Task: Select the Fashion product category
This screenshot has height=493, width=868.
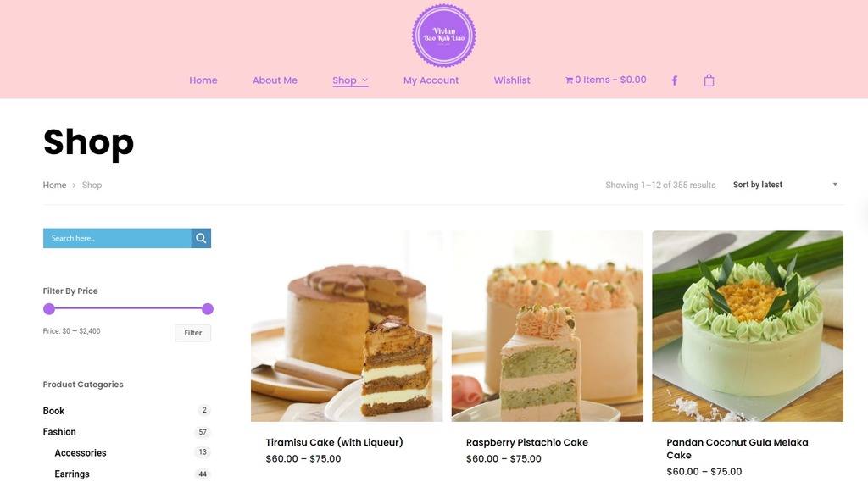Action: [59, 431]
